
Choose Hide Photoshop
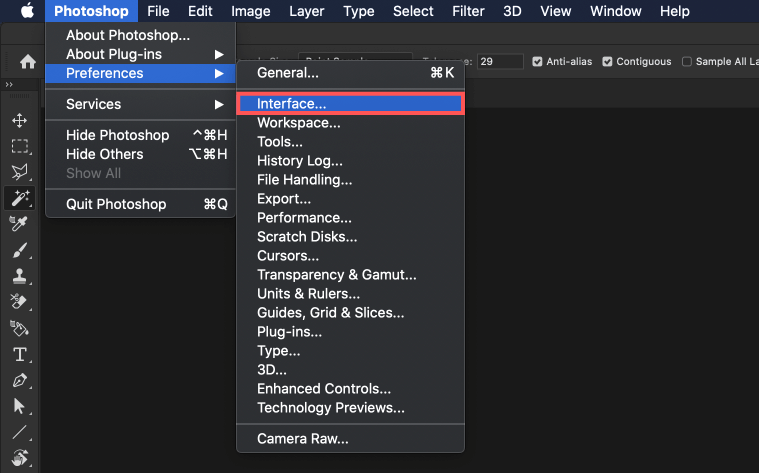tap(140, 135)
